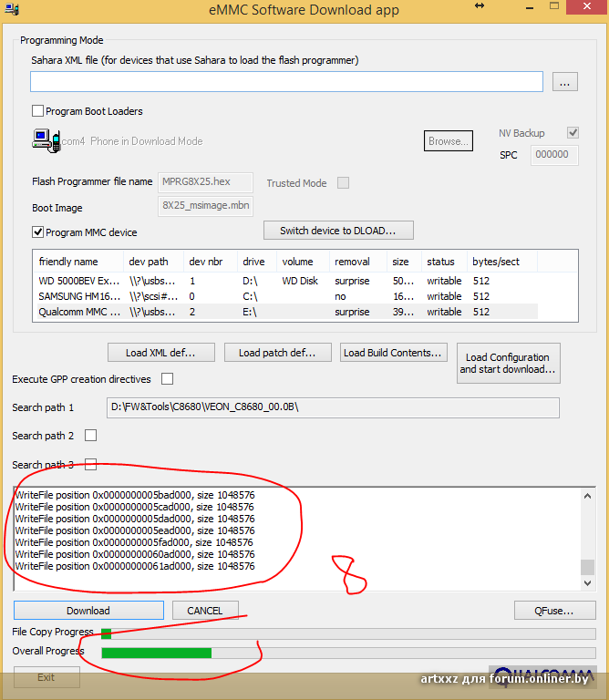The height and width of the screenshot is (700, 609).
Task: Click the Browse... button
Action: [449, 141]
